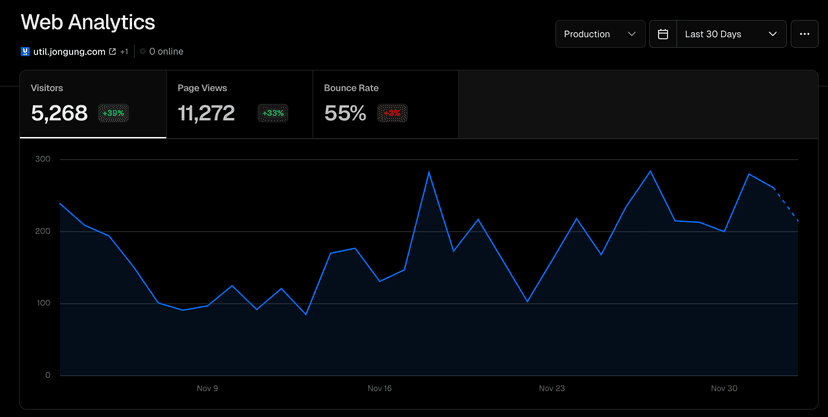The width and height of the screenshot is (828, 417).
Task: Click the +33% page views change badge
Action: click(273, 113)
